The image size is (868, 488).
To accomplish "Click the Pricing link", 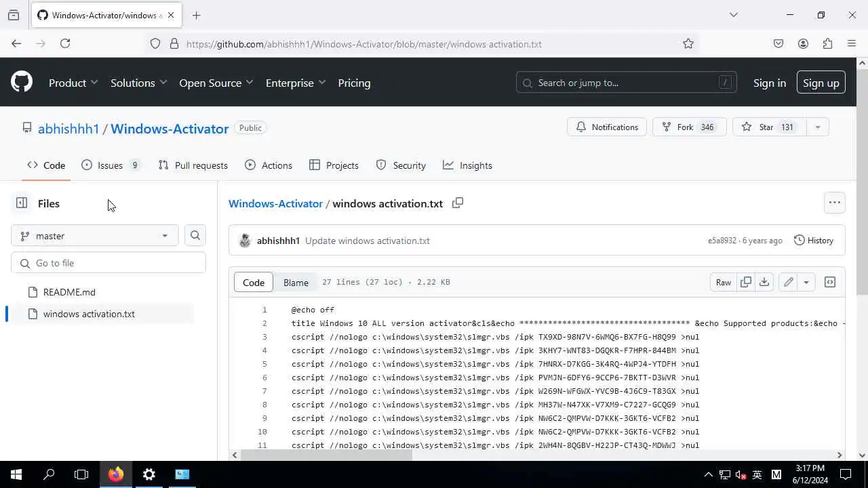I will [x=354, y=83].
